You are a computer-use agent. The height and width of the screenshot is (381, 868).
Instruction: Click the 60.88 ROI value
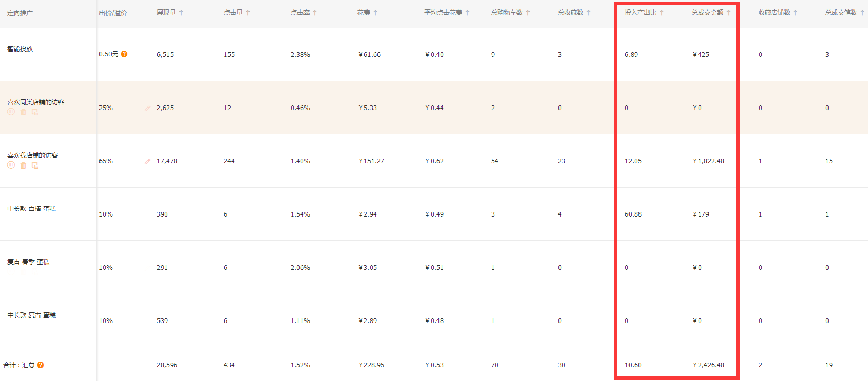coord(633,214)
